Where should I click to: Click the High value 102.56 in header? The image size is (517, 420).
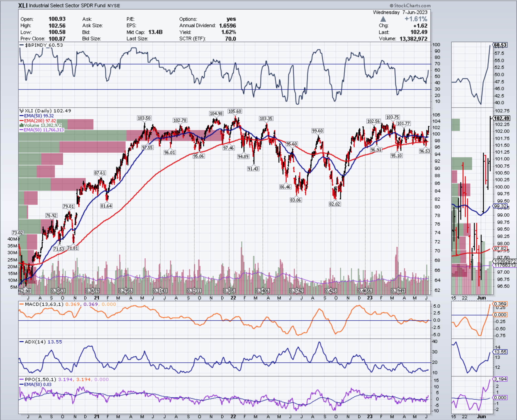click(x=57, y=26)
